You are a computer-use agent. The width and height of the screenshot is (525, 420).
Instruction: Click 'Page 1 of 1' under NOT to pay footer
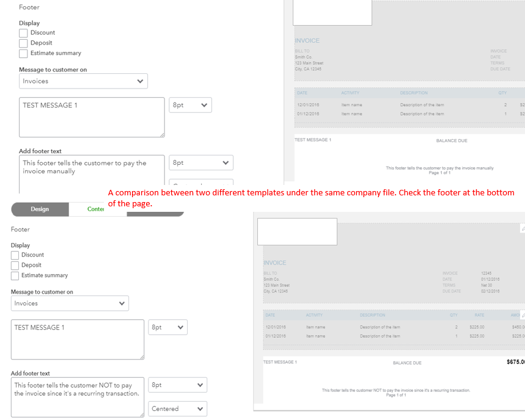point(396,395)
